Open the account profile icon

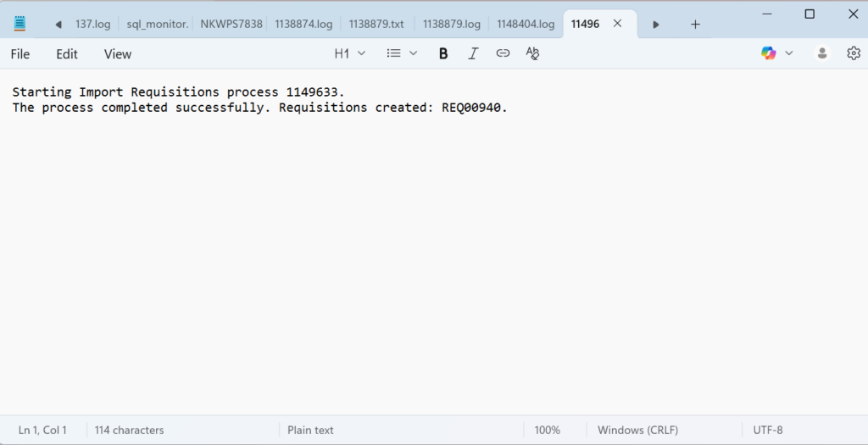click(x=821, y=53)
